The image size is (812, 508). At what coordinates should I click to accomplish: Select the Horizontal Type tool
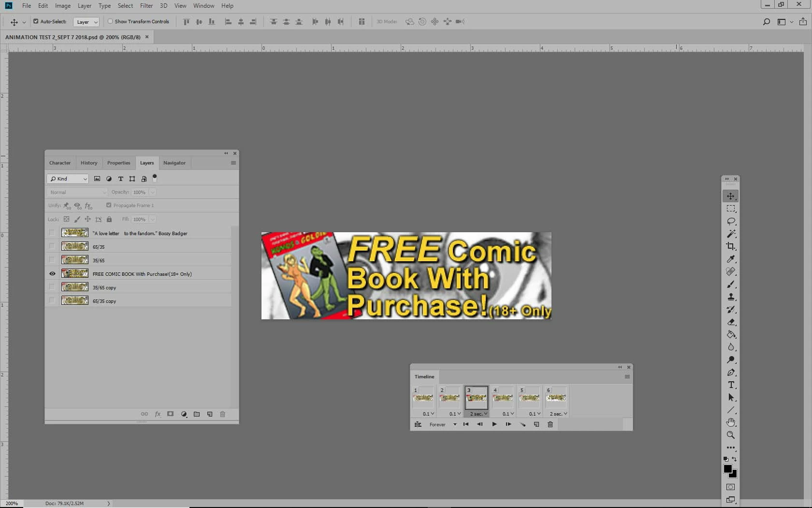pyautogui.click(x=730, y=385)
